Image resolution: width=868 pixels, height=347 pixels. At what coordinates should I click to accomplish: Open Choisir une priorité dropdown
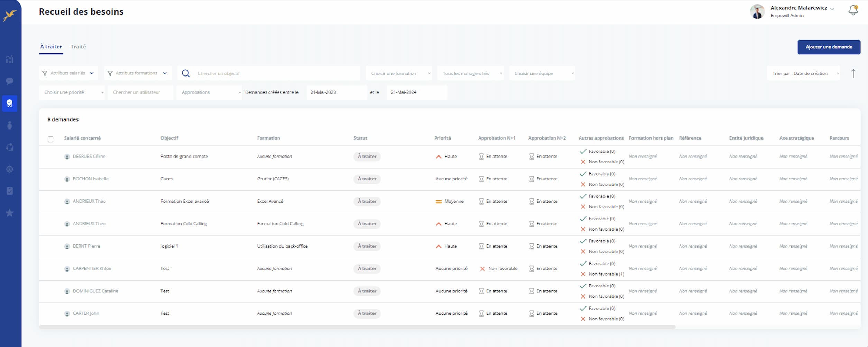(72, 92)
